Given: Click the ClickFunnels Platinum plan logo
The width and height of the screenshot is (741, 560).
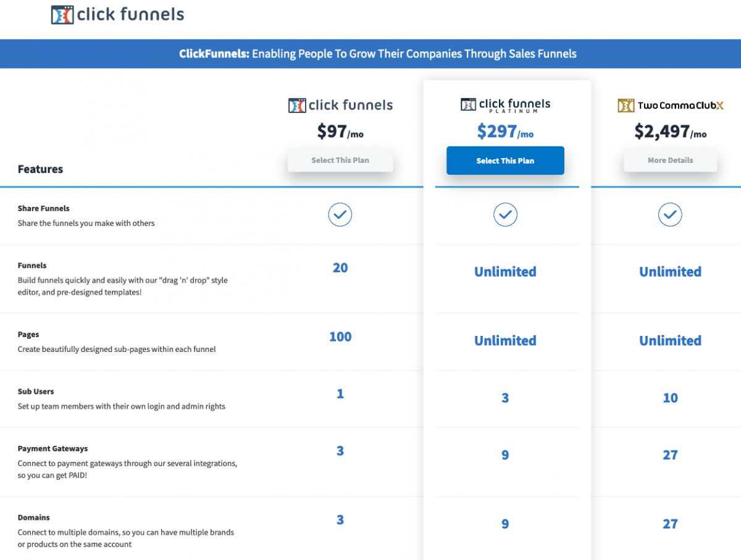Looking at the screenshot, I should 505,105.
